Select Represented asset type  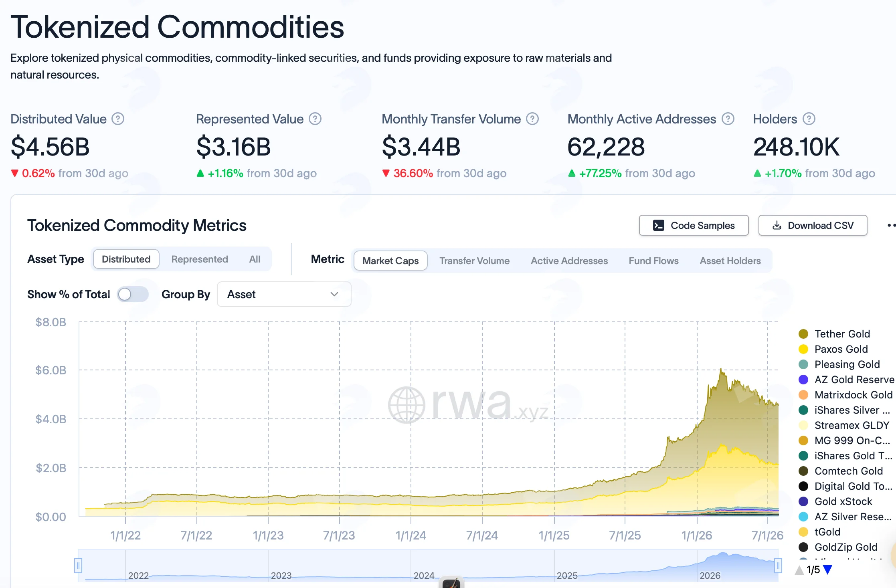[200, 259]
